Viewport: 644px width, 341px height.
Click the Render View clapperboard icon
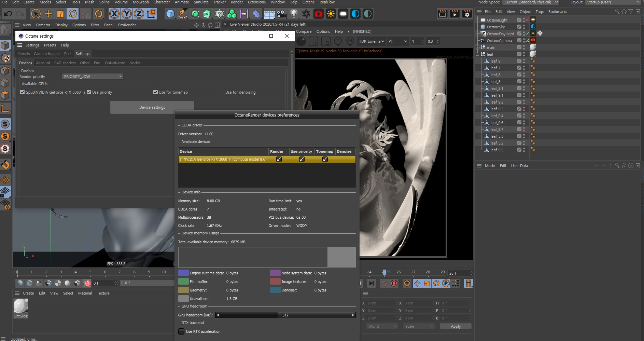[x=443, y=14]
